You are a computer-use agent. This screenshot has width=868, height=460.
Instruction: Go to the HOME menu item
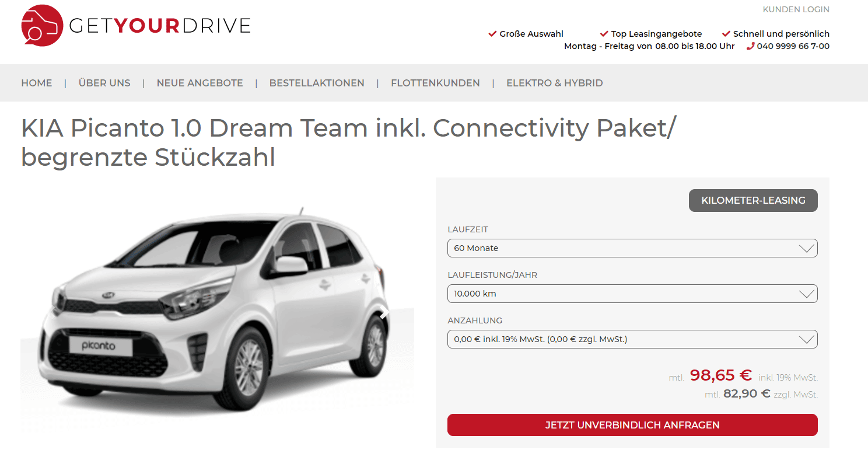point(37,83)
